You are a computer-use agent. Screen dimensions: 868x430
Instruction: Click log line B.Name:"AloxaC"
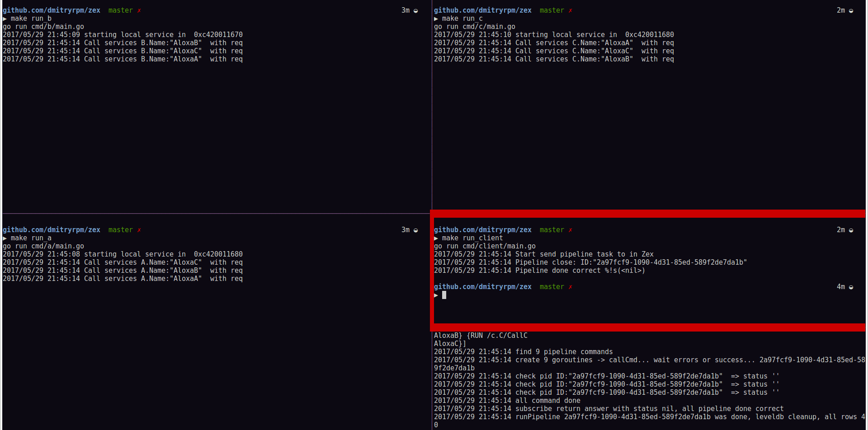[x=123, y=51]
